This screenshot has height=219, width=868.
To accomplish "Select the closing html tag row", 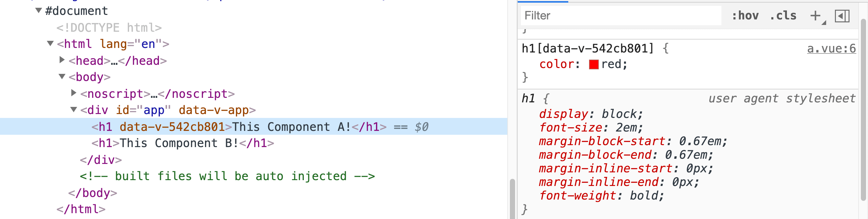I will pyautogui.click(x=81, y=209).
